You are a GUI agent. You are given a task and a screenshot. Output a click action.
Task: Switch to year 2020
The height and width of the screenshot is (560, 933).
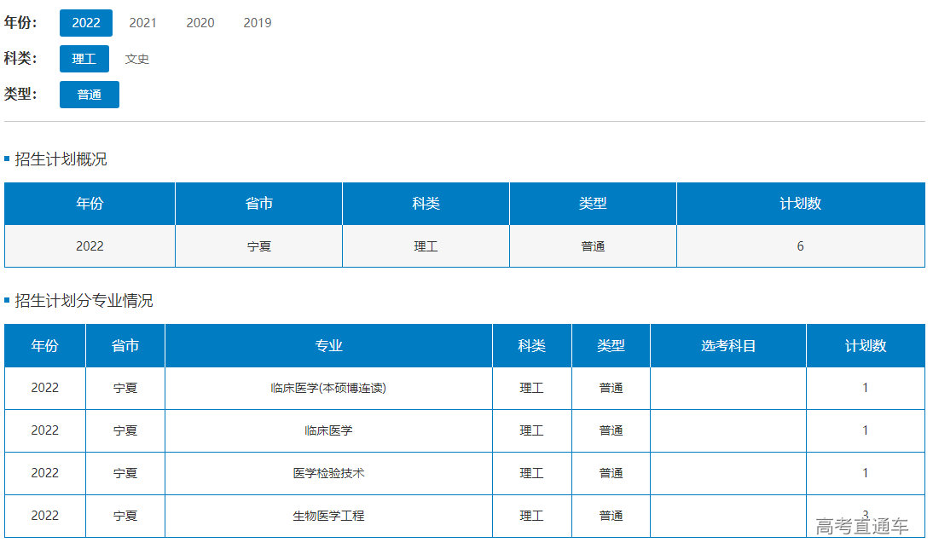coord(200,23)
